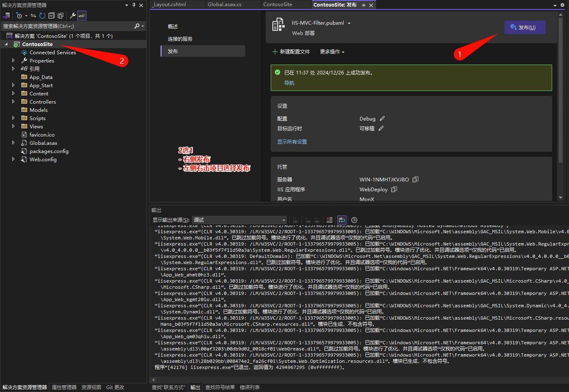Image resolution: width=569 pixels, height=392 pixels.
Task: Toggle the output timestamp clock button
Action: pos(354,220)
